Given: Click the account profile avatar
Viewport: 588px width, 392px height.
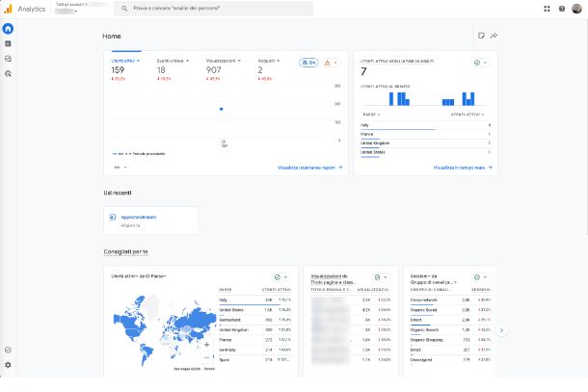Looking at the screenshot, I should pyautogui.click(x=576, y=9).
